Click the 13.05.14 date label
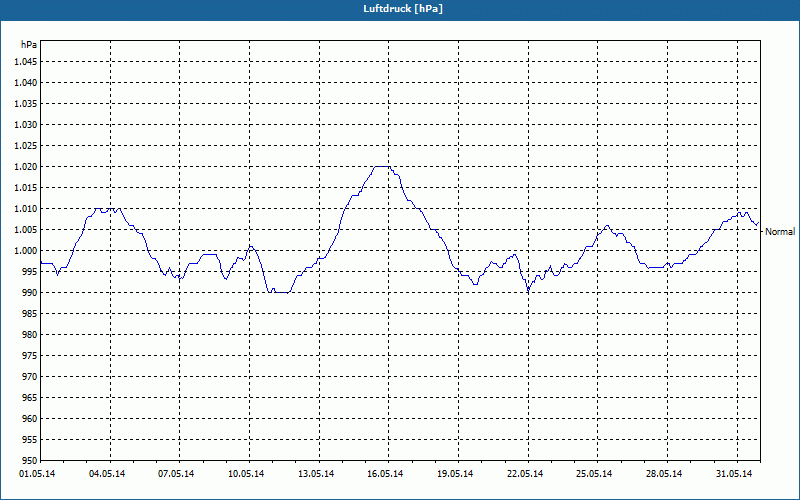This screenshot has height=500, width=800. 316,474
